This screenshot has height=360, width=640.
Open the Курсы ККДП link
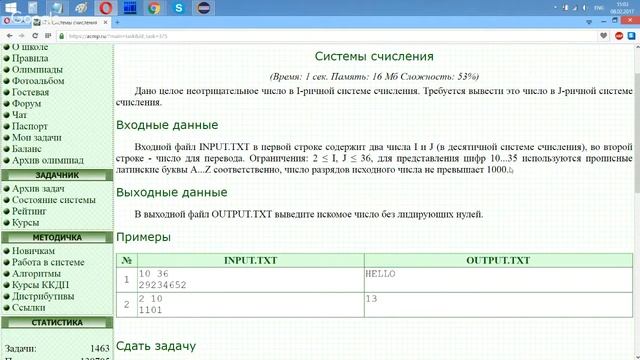coord(40,285)
